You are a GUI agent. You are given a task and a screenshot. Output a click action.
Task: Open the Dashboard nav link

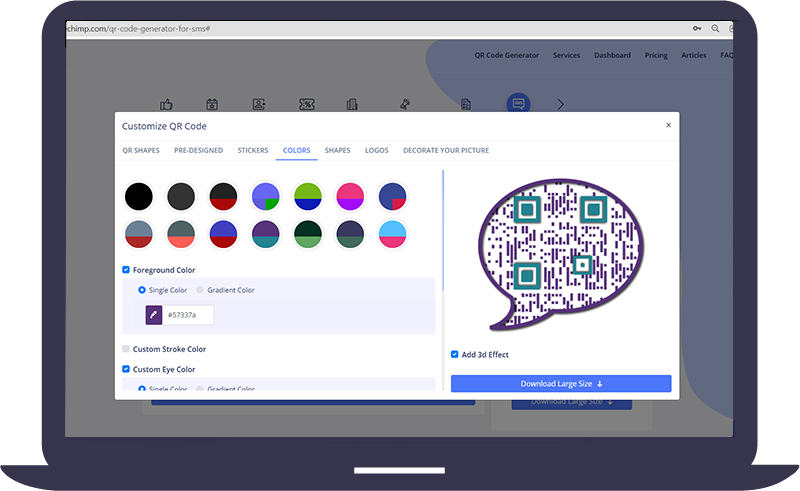(x=612, y=55)
